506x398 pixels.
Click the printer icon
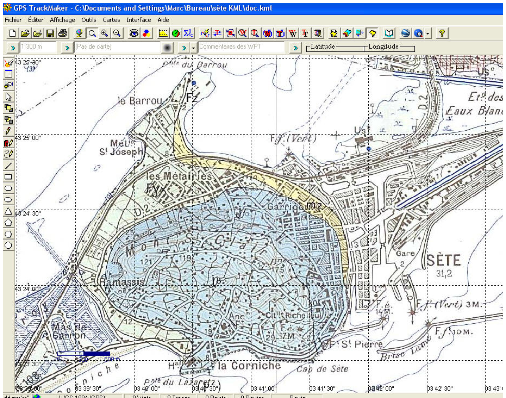point(63,33)
